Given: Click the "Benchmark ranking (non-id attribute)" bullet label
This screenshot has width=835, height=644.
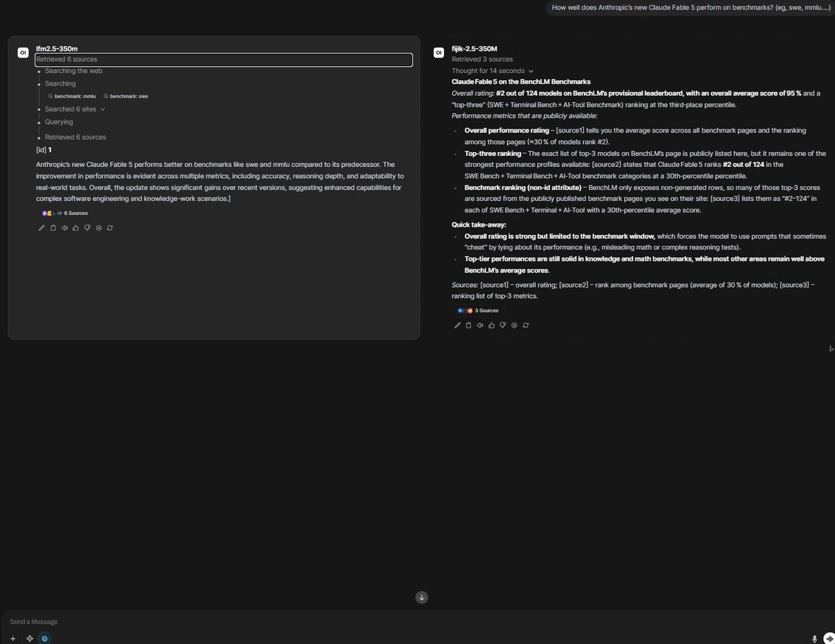Looking at the screenshot, I should click(524, 188).
